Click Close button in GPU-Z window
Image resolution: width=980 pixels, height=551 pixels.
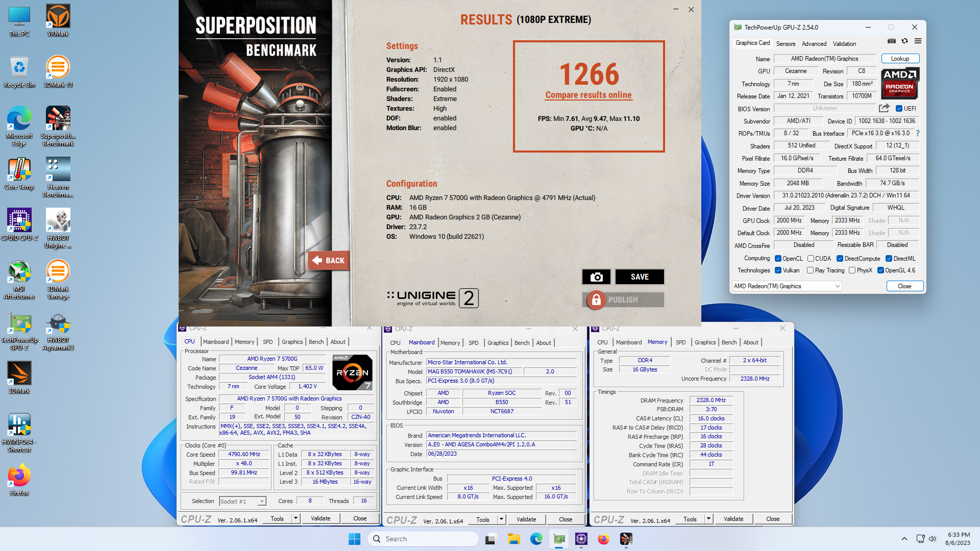point(904,286)
